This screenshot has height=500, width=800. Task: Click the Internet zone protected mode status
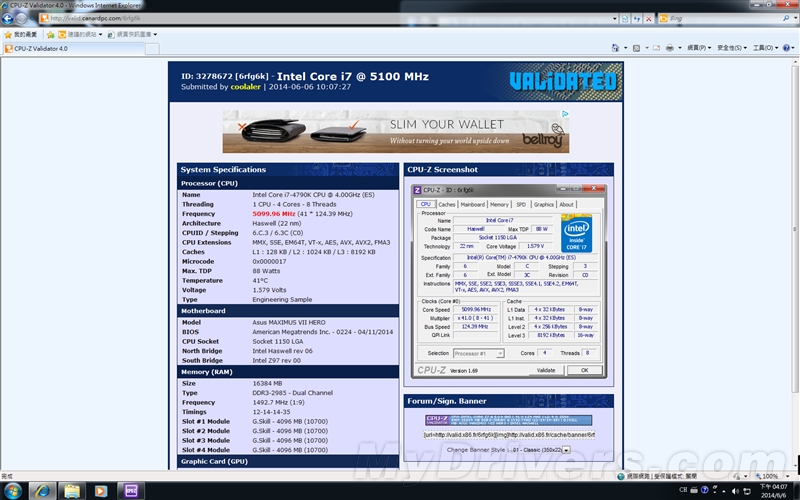pos(657,476)
